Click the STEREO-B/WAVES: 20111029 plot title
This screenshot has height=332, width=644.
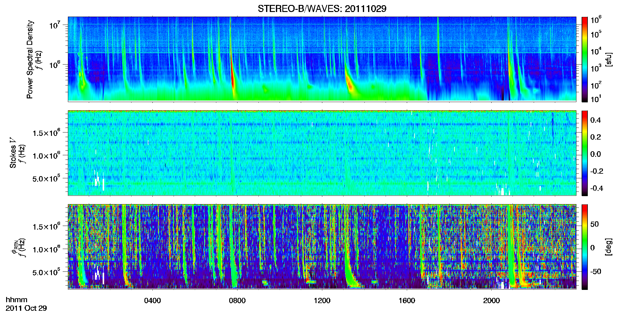[x=322, y=9]
